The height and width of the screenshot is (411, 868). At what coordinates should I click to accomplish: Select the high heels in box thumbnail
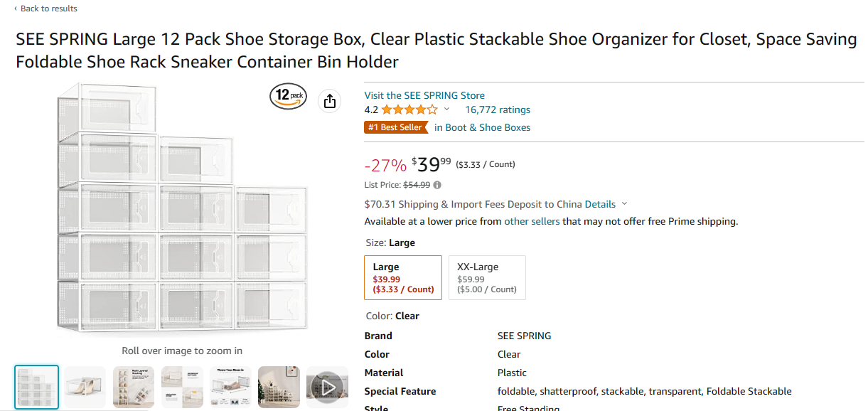pyautogui.click(x=85, y=387)
